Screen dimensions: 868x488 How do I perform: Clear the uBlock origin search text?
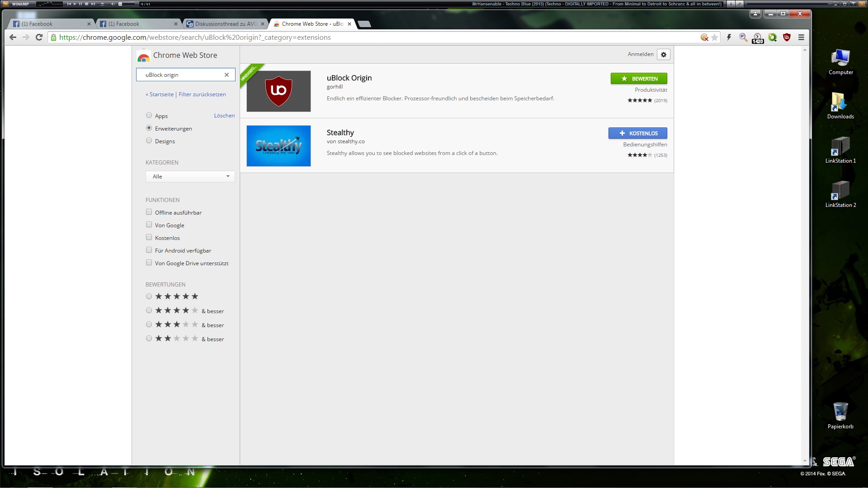(226, 75)
